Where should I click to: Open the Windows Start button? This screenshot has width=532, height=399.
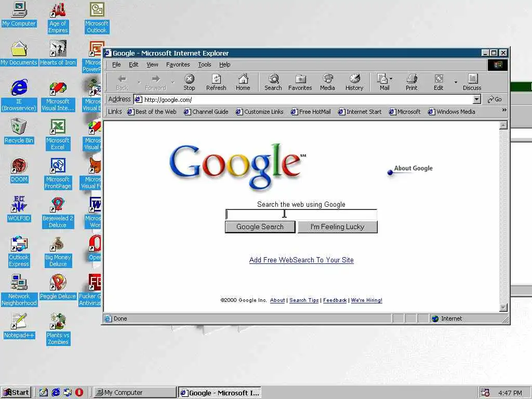[16, 393]
